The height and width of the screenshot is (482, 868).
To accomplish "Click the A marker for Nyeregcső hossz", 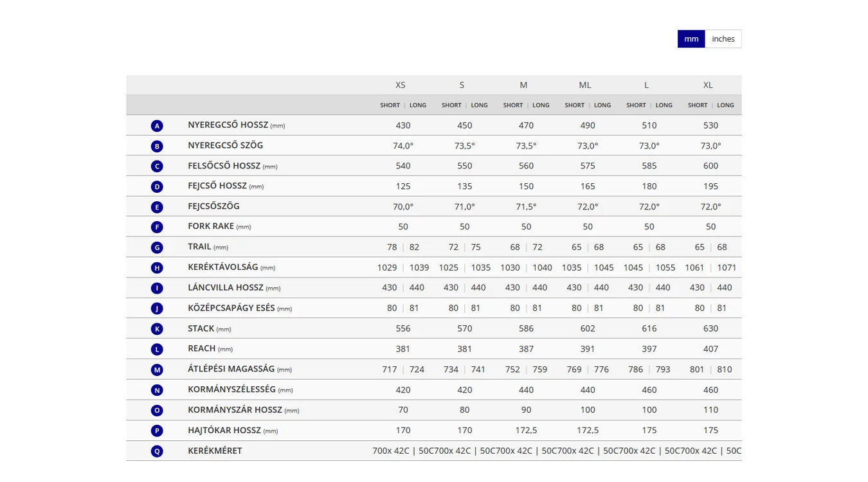I will (157, 126).
